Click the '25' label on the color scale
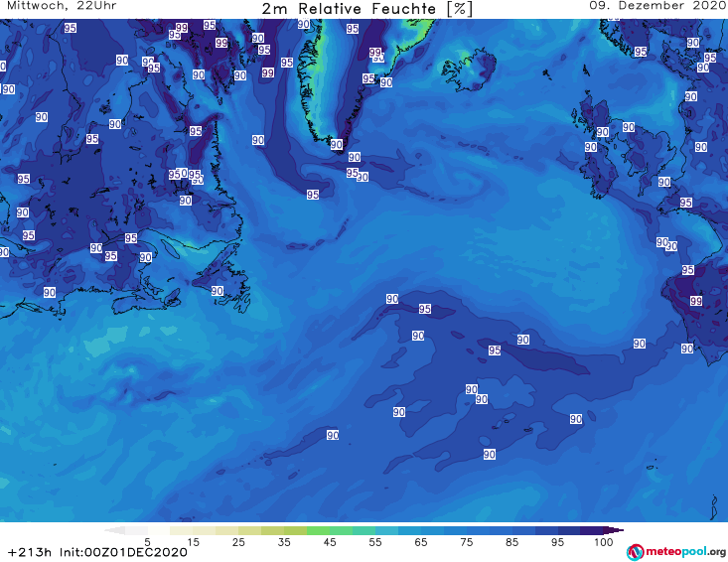The image size is (728, 562). coord(238,542)
